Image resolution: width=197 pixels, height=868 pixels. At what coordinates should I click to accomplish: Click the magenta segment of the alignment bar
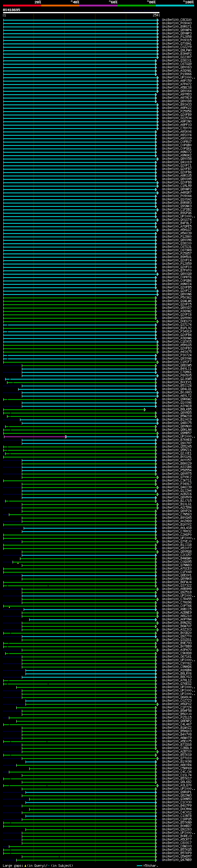tap(35, 437)
